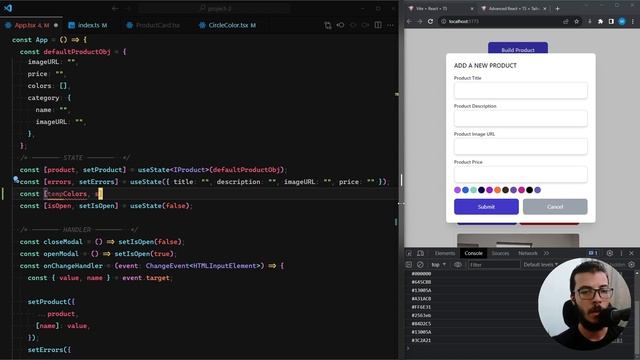Show more DevTools tabs chevron

point(546,253)
